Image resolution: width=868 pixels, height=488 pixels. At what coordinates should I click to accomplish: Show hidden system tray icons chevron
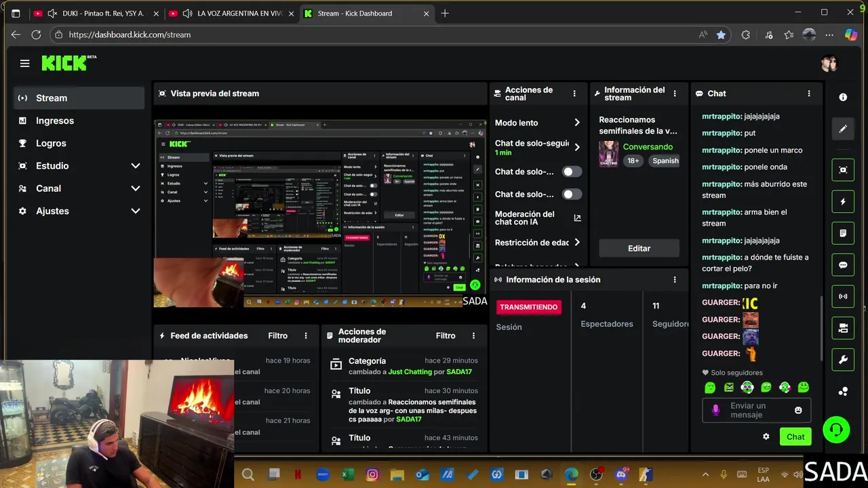click(705, 475)
